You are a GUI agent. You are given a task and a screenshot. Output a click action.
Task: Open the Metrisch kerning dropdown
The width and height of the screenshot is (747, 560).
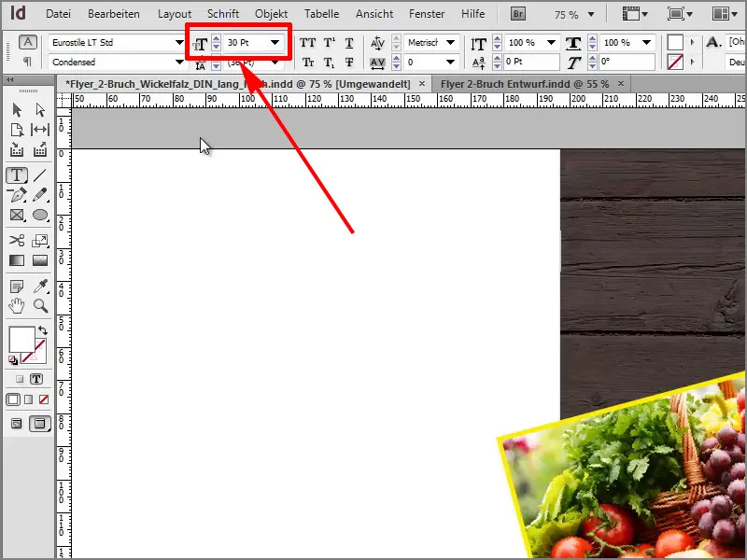click(x=450, y=42)
